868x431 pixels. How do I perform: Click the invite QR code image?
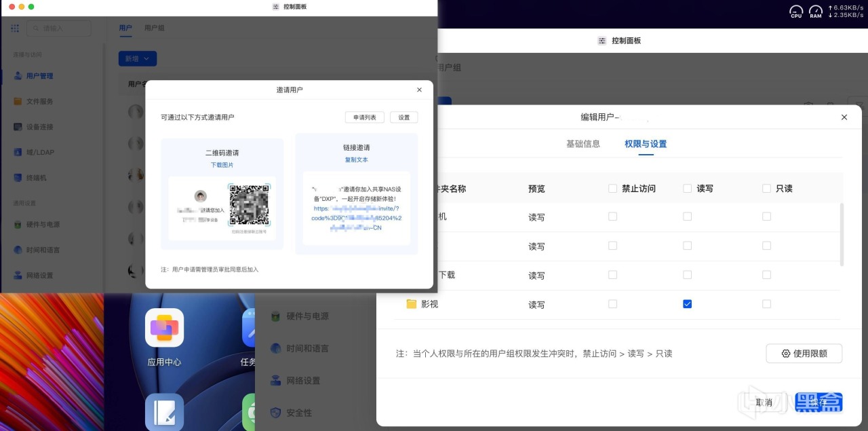click(x=249, y=205)
